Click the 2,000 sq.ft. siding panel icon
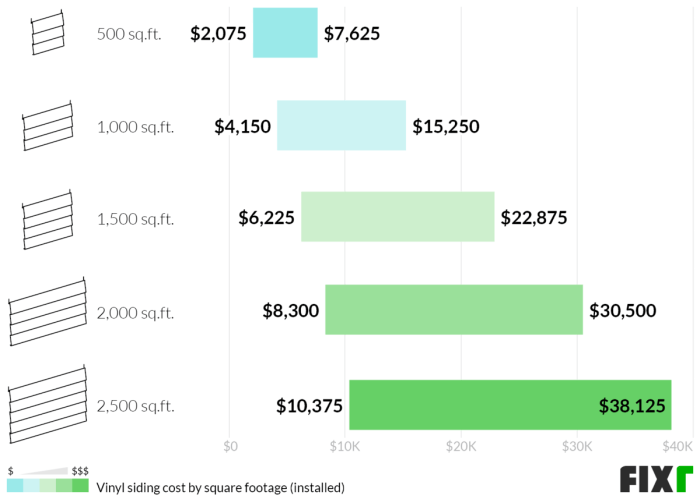This screenshot has height=499, width=700. pos(46,311)
